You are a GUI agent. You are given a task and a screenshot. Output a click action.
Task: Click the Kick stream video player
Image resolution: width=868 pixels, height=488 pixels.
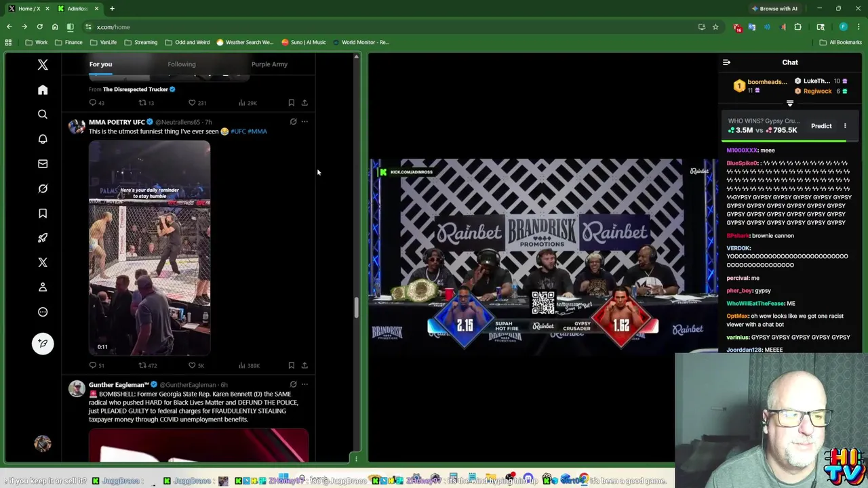[x=543, y=256]
